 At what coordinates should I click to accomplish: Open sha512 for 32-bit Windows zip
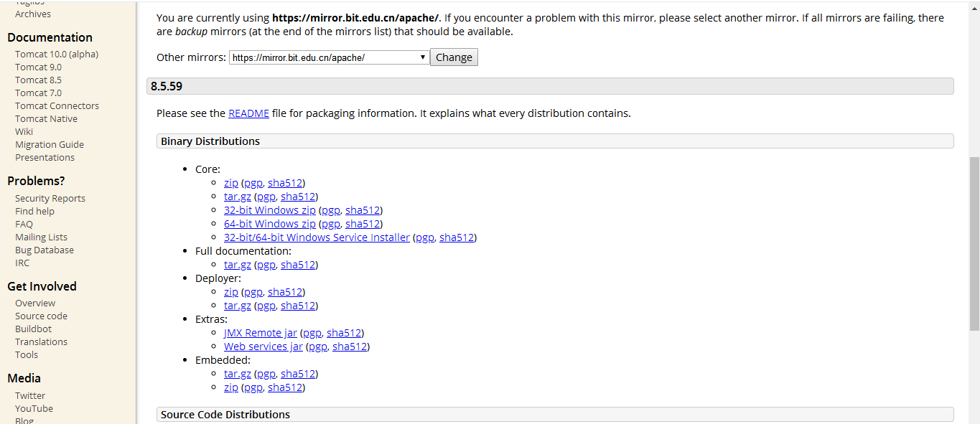coord(362,210)
